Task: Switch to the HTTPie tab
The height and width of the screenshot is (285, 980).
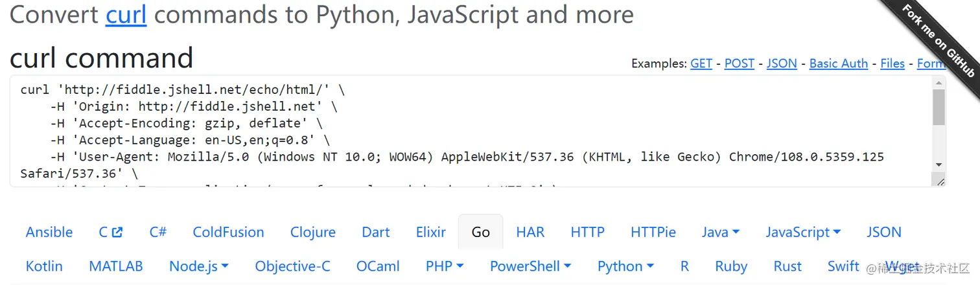Action: 653,232
